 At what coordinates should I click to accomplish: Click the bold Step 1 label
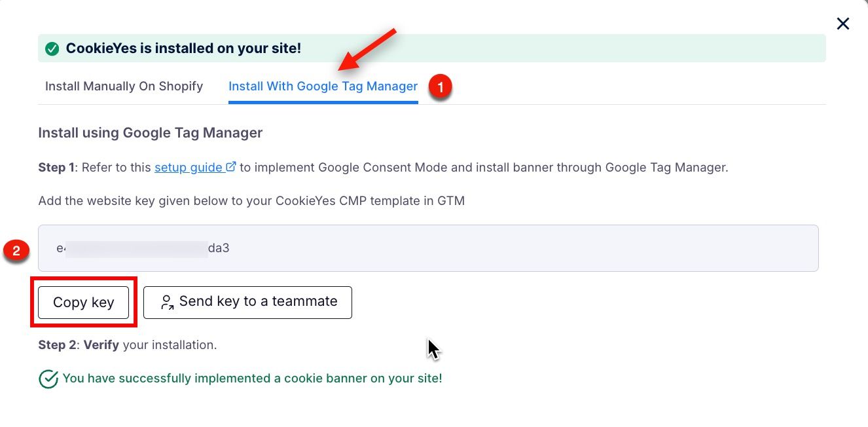(x=56, y=167)
